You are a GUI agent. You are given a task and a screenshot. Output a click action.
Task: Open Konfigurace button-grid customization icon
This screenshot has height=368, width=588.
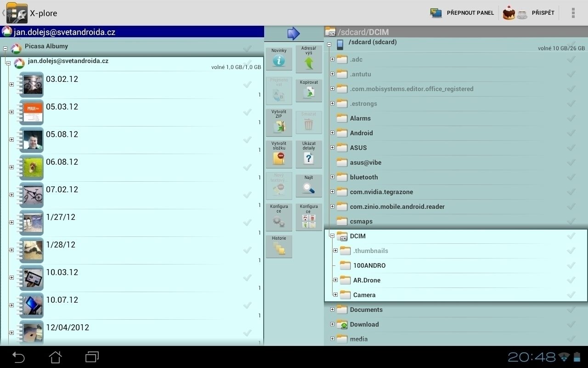point(309,217)
